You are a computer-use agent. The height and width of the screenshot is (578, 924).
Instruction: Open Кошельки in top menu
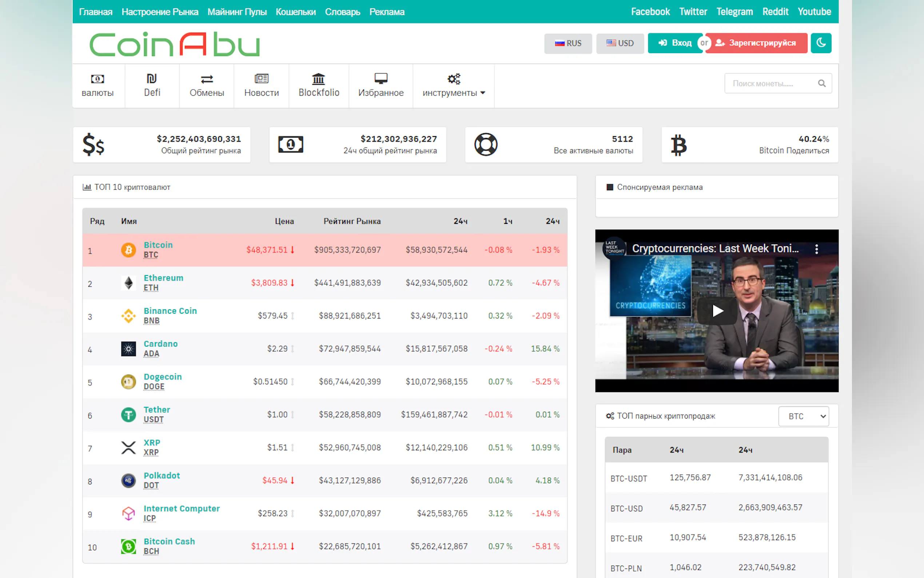295,12
